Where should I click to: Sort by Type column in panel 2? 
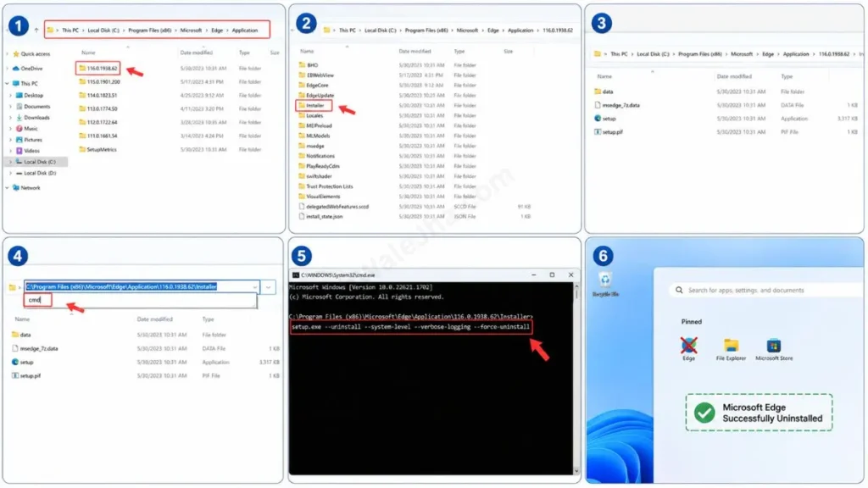[x=459, y=52]
